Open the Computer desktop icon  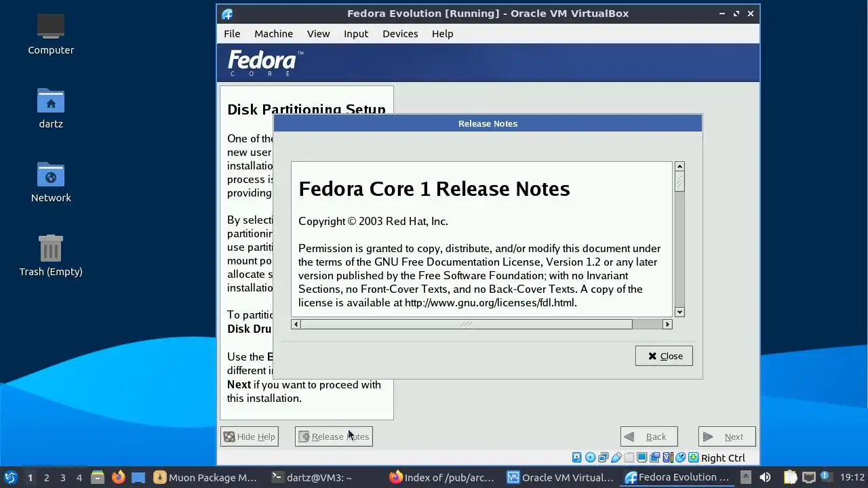click(x=51, y=34)
